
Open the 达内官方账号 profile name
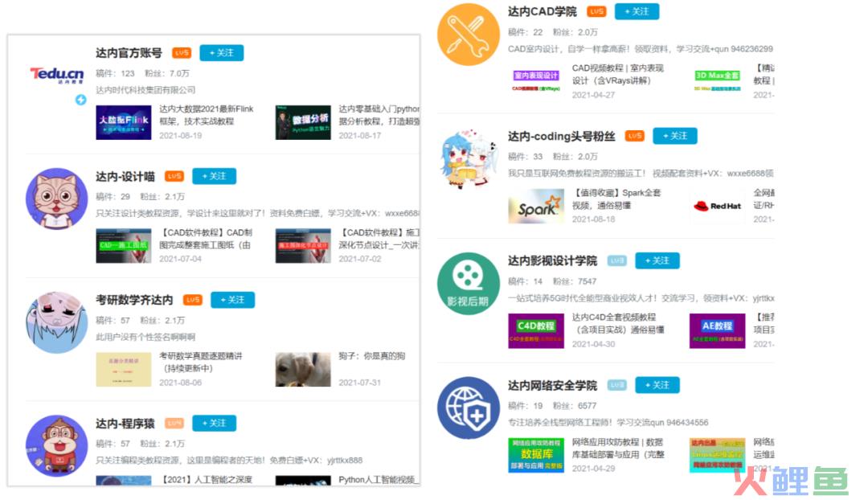click(129, 52)
